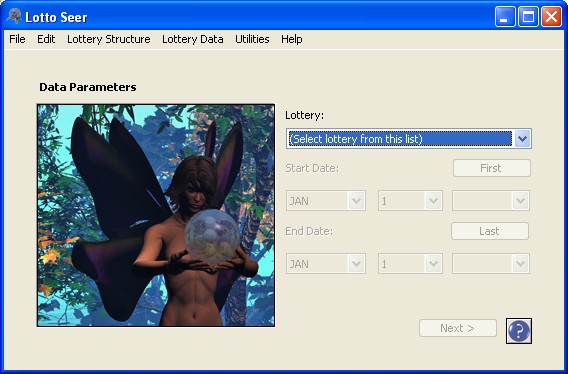Image resolution: width=568 pixels, height=374 pixels.
Task: Open the File menu
Action: [17, 39]
